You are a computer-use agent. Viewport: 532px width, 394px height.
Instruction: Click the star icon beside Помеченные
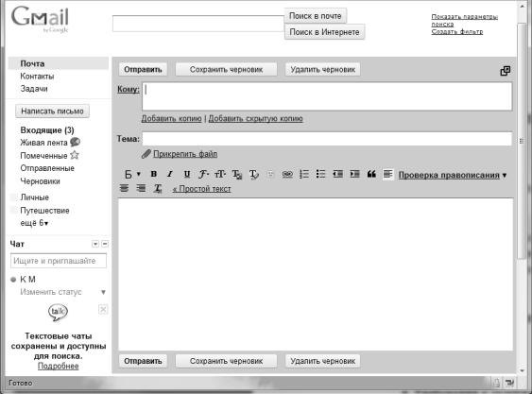point(75,155)
